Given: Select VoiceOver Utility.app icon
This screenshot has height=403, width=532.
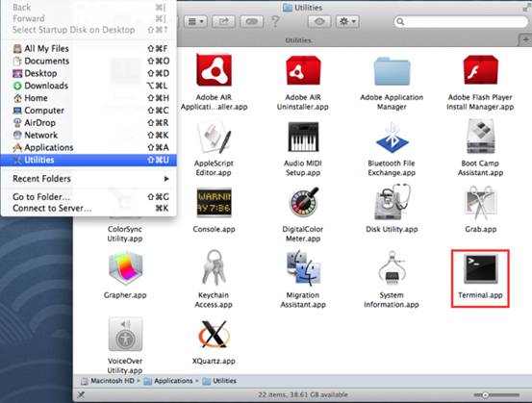Looking at the screenshot, I should (x=125, y=335).
